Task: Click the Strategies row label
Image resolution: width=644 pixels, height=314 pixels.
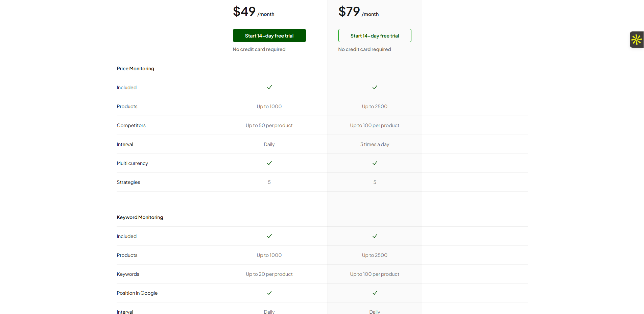Action: coord(128,182)
